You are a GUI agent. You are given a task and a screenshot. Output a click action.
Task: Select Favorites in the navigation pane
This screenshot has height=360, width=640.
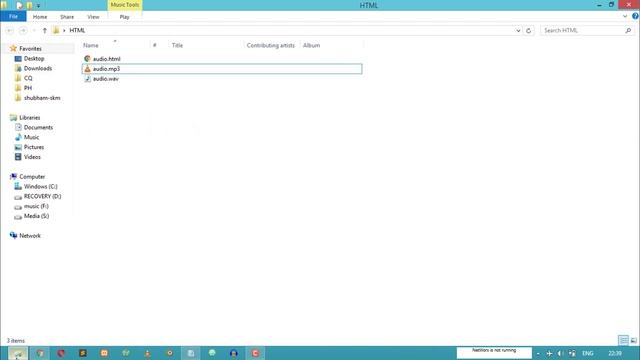[30, 49]
